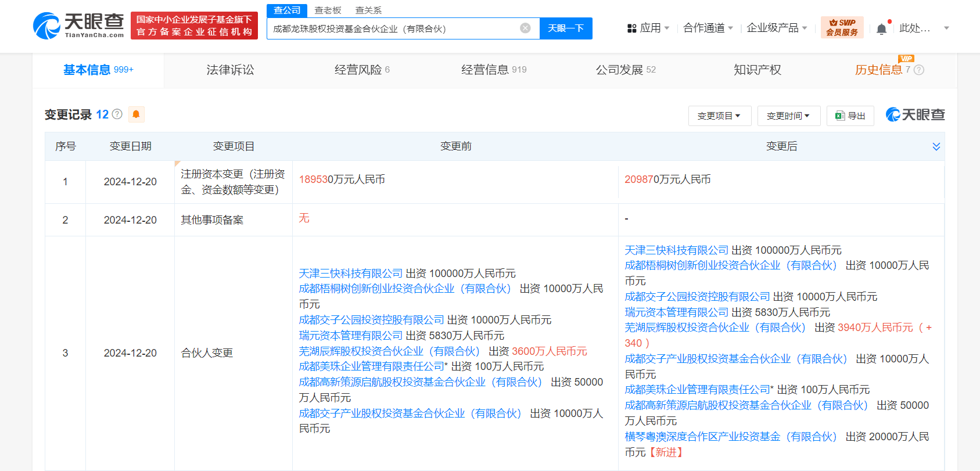Open the 合作通道 dropdown menu
The width and height of the screenshot is (980, 471).
tap(708, 28)
